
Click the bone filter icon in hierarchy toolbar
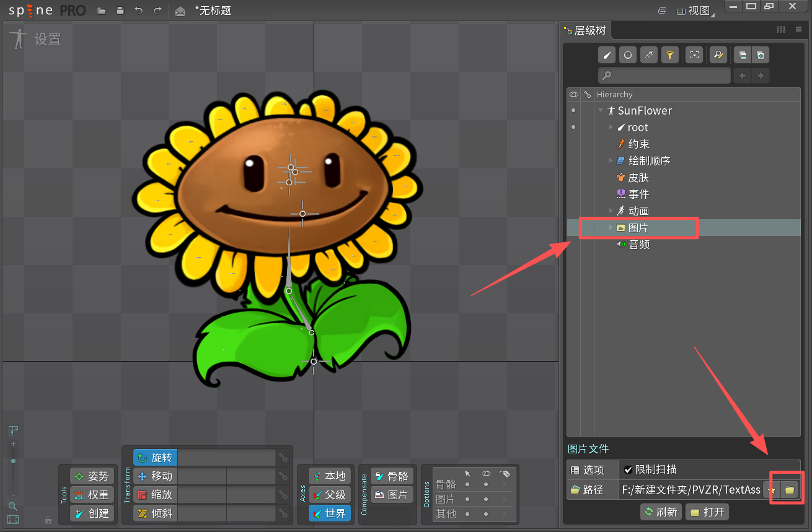click(x=607, y=55)
